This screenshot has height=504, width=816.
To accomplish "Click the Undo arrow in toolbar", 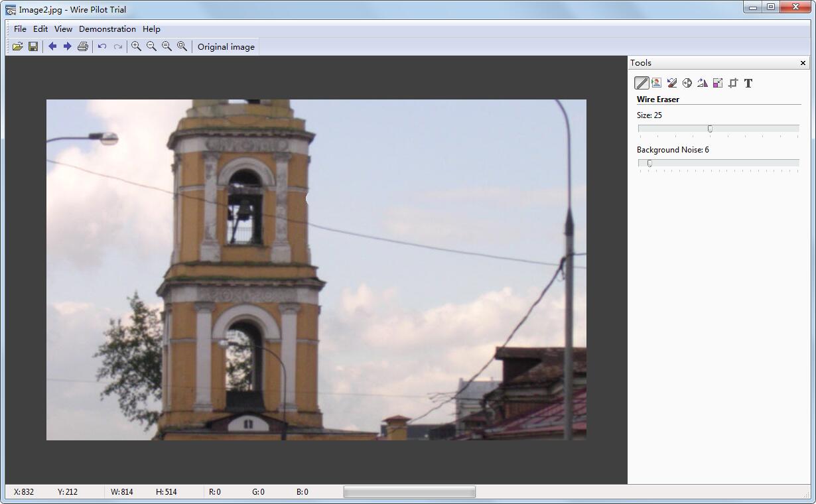I will pos(102,46).
